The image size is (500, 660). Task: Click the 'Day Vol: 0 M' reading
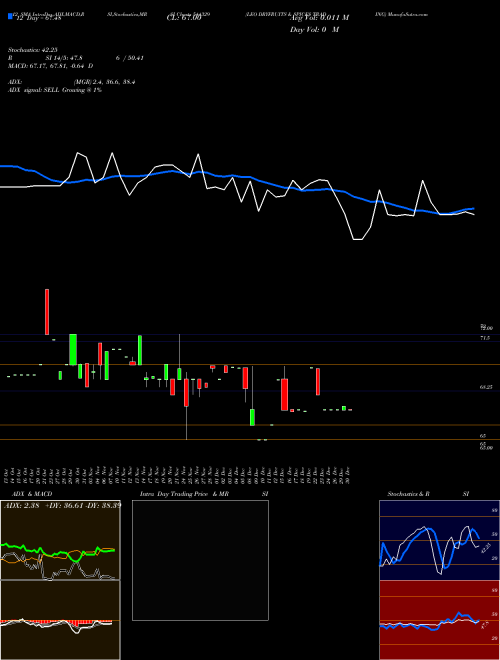(x=314, y=30)
